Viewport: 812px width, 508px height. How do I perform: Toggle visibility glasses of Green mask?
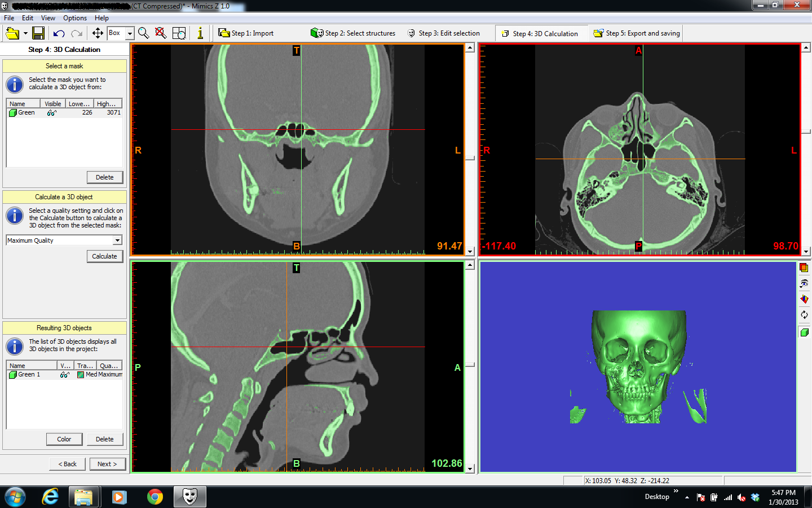tap(52, 113)
